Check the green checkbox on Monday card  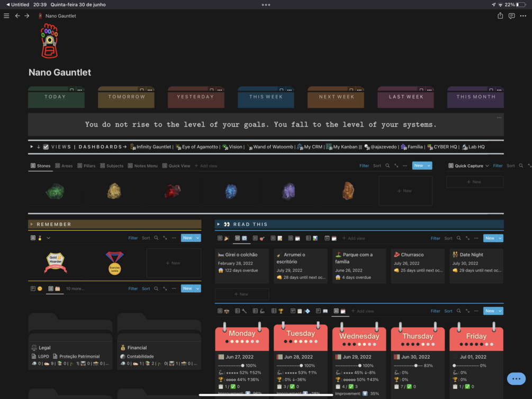233,386
